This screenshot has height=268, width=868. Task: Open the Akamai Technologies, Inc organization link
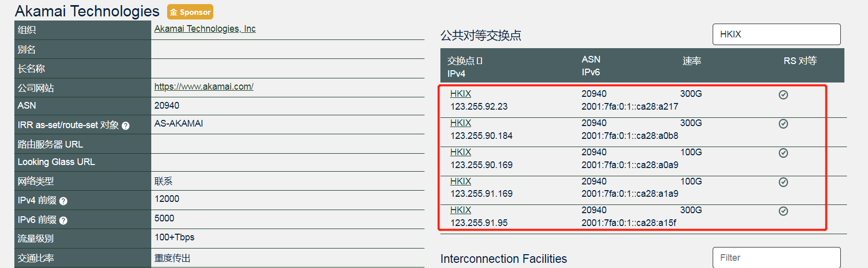point(205,29)
